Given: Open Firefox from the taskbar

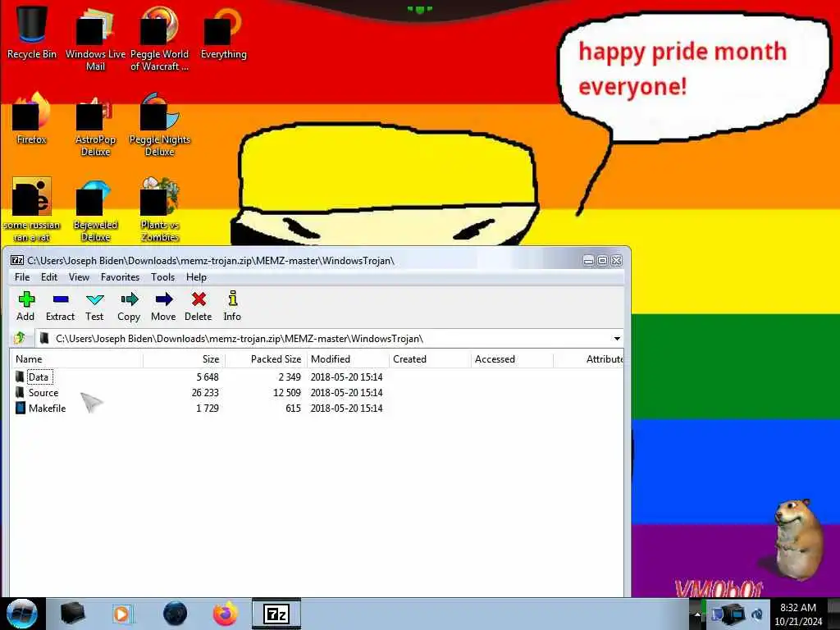Looking at the screenshot, I should [226, 614].
